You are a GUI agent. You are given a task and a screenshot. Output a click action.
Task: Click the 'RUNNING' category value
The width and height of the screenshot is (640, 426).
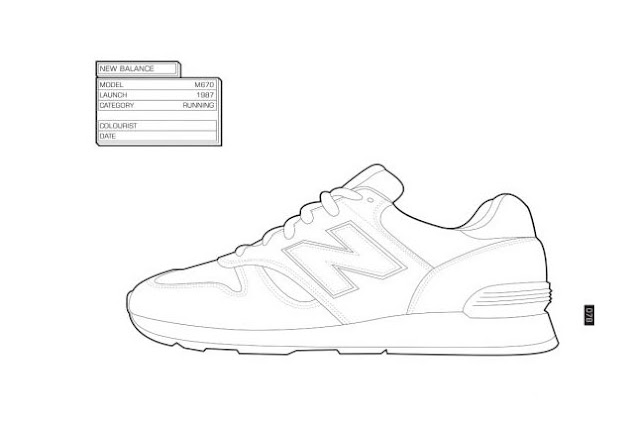coord(198,105)
